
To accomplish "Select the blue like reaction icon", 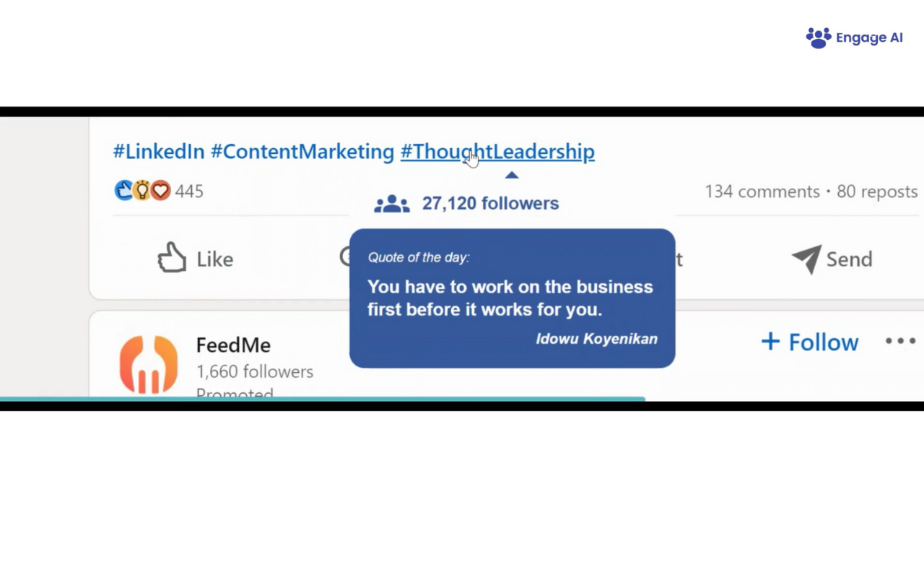I will coord(124,191).
